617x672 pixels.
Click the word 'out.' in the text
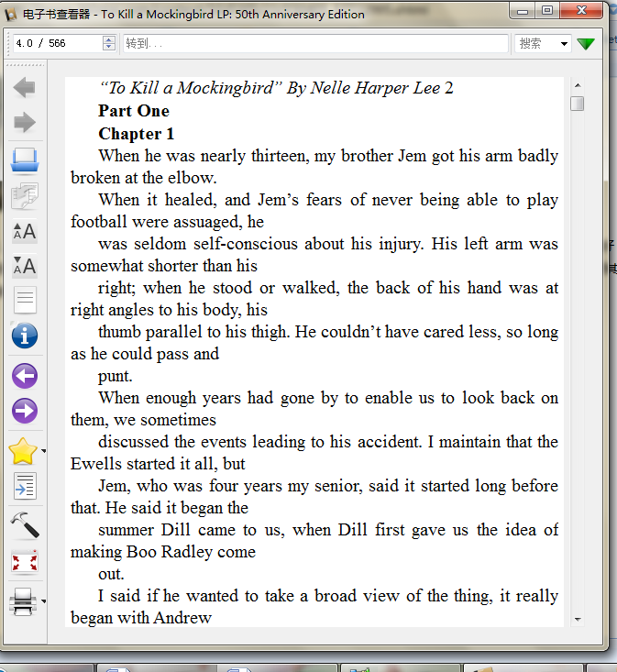pyautogui.click(x=111, y=574)
